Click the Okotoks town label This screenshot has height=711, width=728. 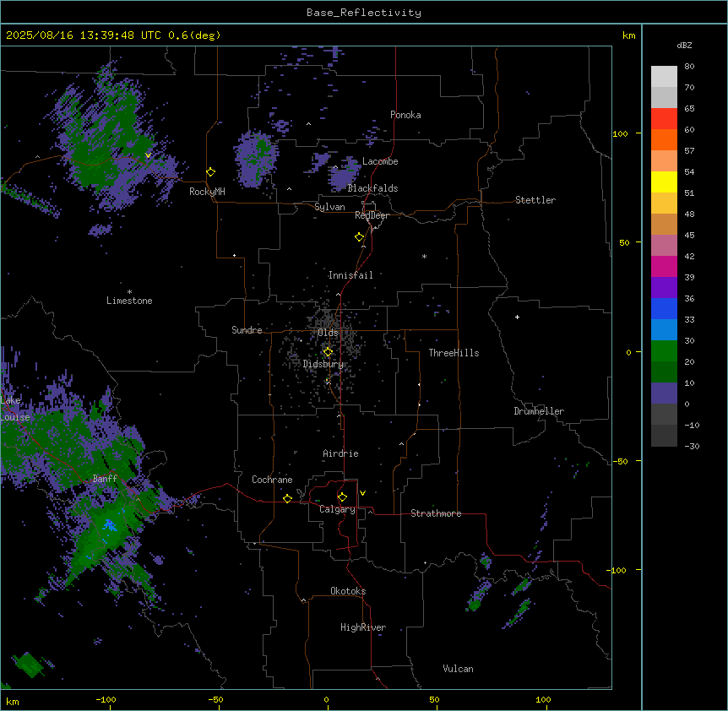(348, 591)
